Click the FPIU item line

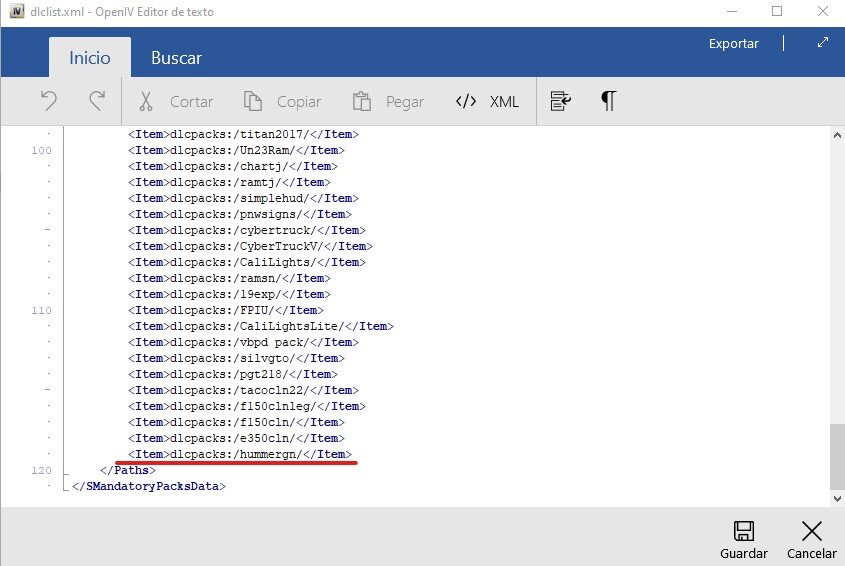(226, 310)
